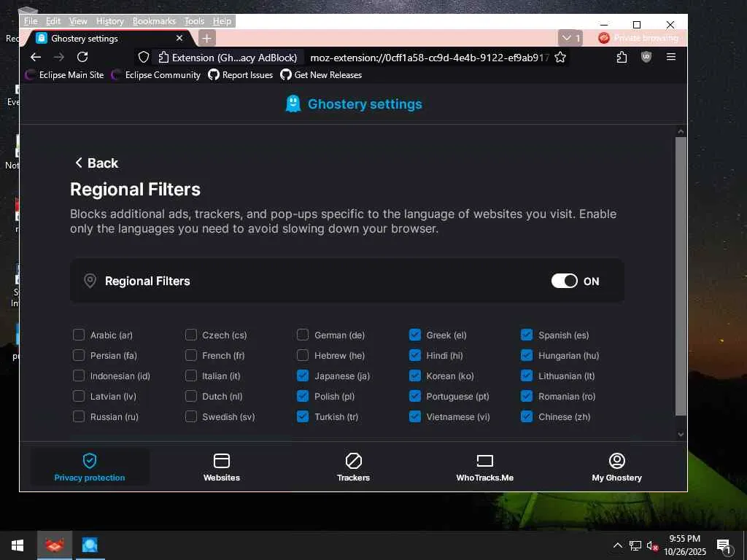Open the Tools menu
Image resolution: width=747 pixels, height=560 pixels.
click(x=194, y=21)
